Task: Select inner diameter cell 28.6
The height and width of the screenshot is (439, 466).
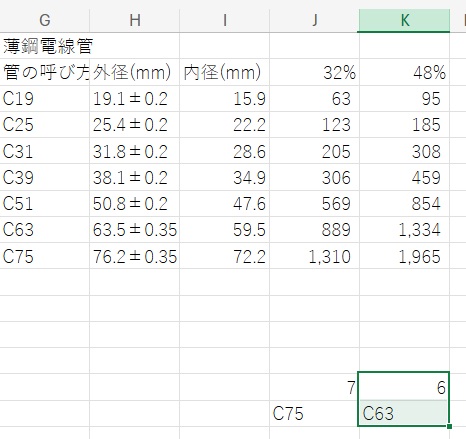Action: [225, 151]
